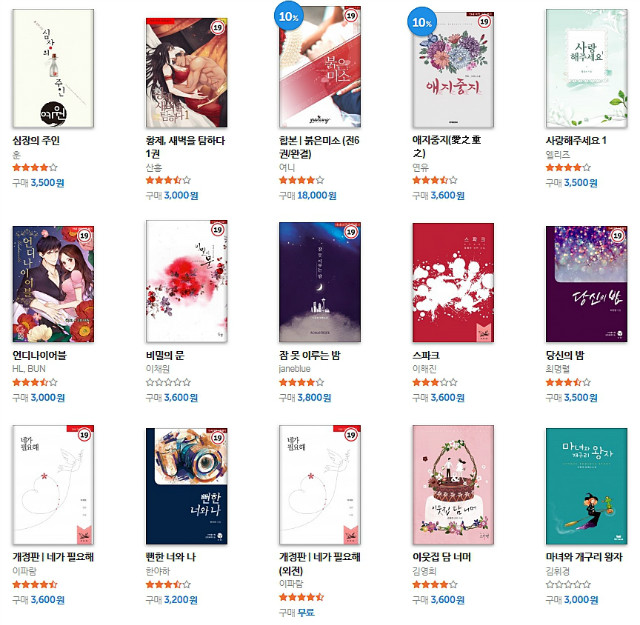Click the 19 age badge on 당신의 밤 cover
Viewport: 640px width, 625px height.
pyautogui.click(x=618, y=236)
